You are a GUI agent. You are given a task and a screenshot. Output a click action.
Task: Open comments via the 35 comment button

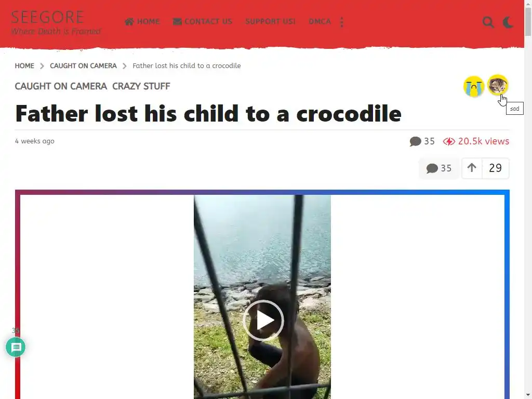coord(439,168)
